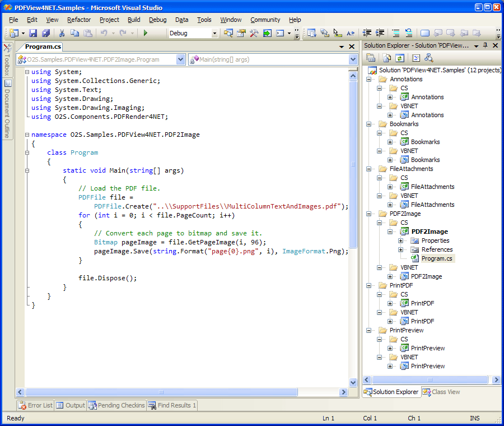Collapse the Program class outlining region

[27, 152]
